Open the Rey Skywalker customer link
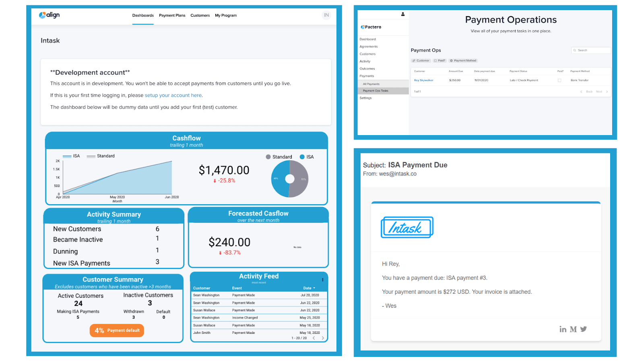This screenshot has width=644, height=362. click(423, 80)
